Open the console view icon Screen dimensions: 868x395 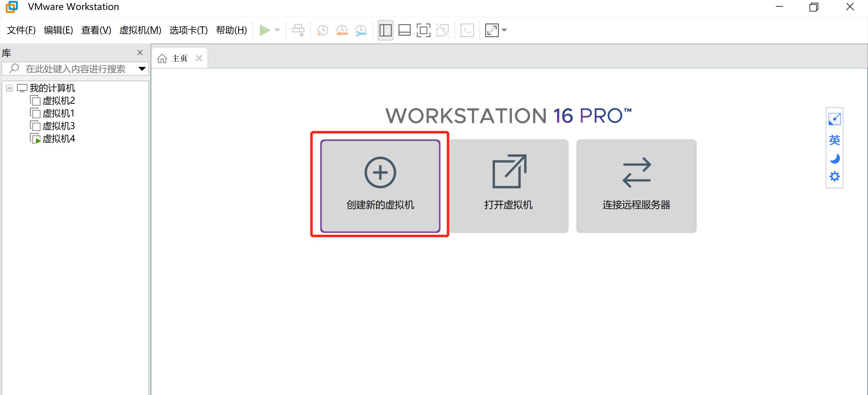467,30
